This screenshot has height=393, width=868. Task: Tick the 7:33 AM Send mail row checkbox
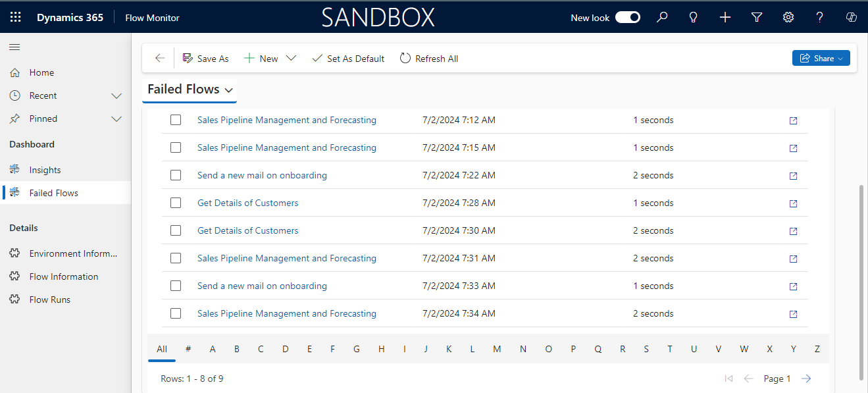176,286
